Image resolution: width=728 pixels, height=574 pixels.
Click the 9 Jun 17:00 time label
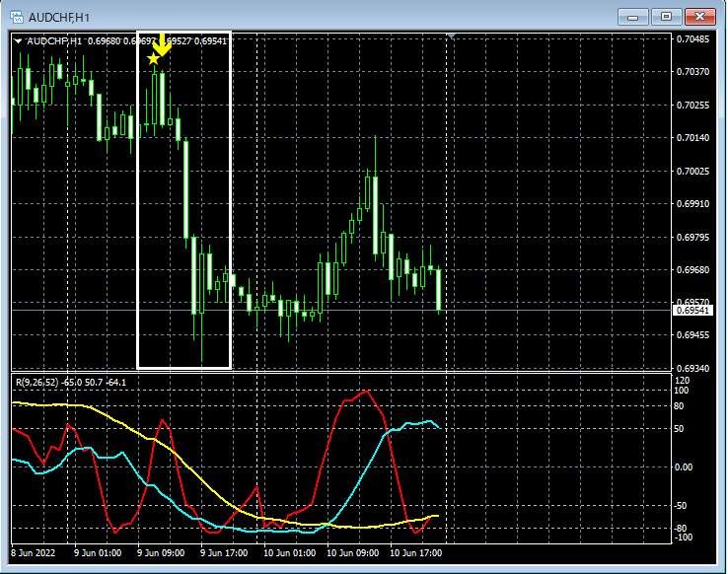(224, 553)
